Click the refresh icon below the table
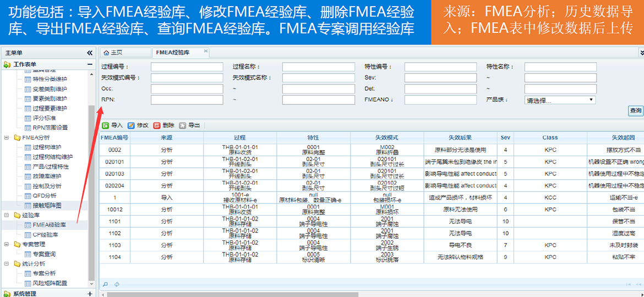The image size is (644, 297). [117, 284]
